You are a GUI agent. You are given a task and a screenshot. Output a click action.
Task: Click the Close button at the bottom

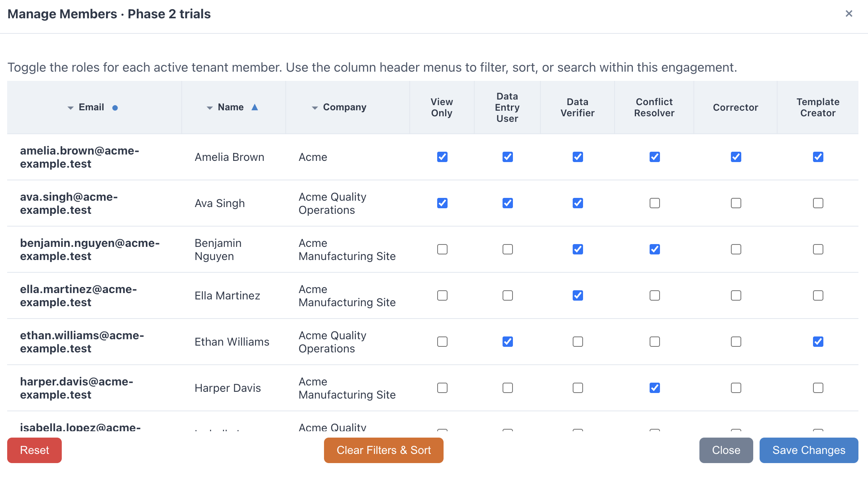(726, 450)
